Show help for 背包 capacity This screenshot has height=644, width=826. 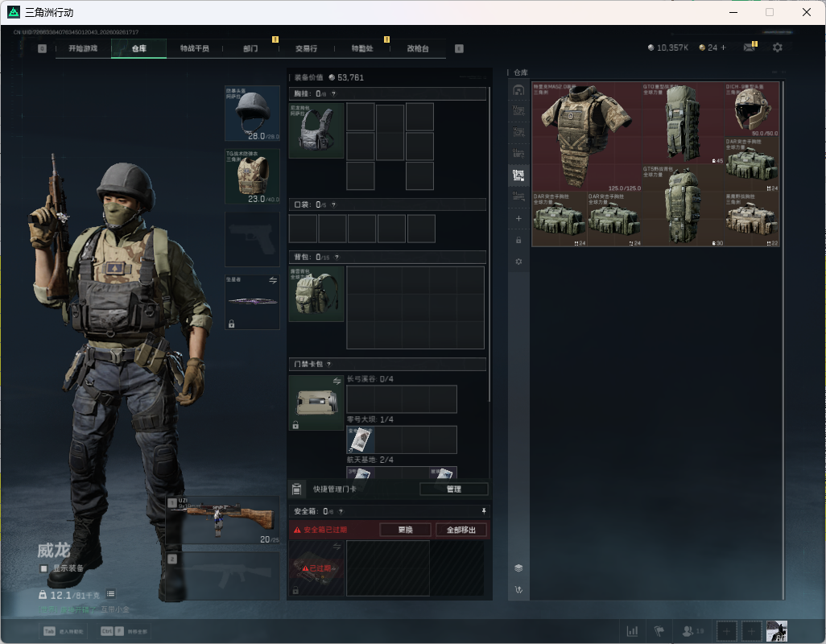[337, 257]
